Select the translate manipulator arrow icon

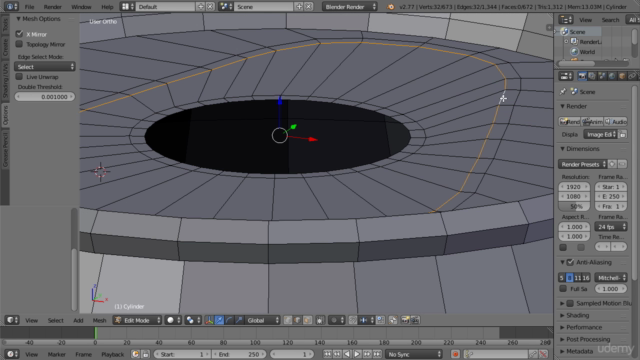219,320
